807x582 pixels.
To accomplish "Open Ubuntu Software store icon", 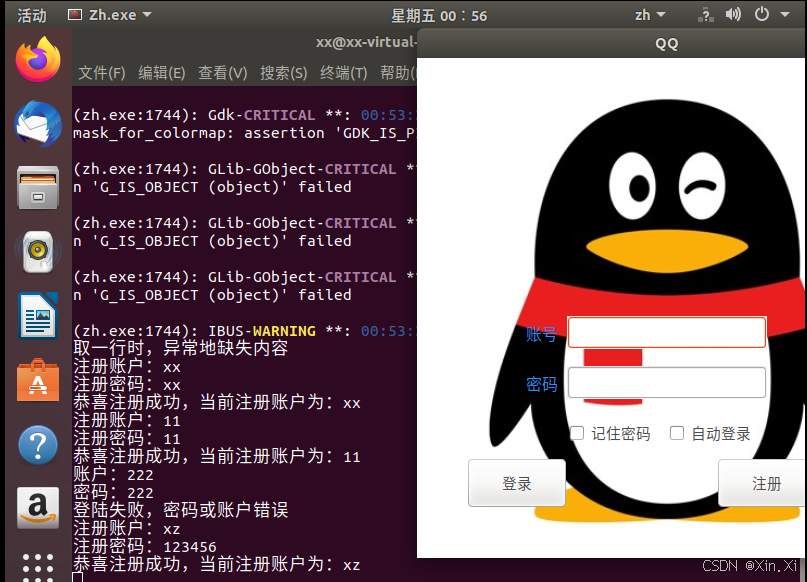I will [38, 380].
